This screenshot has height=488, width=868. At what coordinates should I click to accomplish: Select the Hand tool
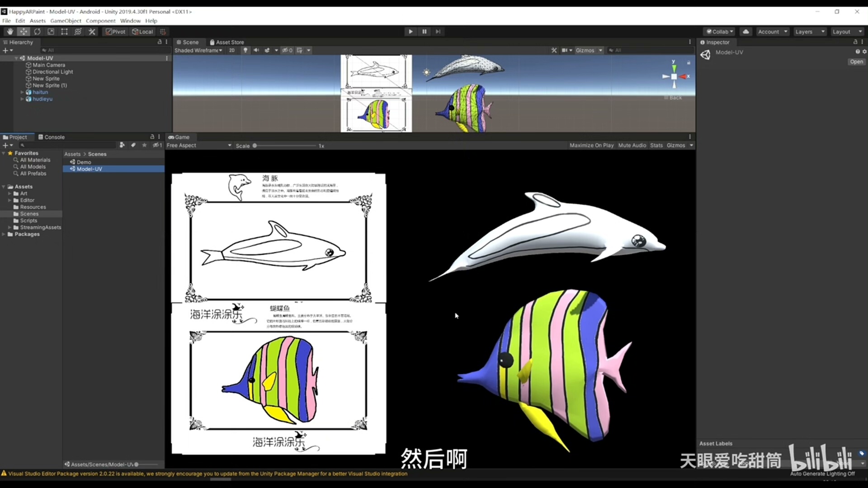(x=10, y=32)
